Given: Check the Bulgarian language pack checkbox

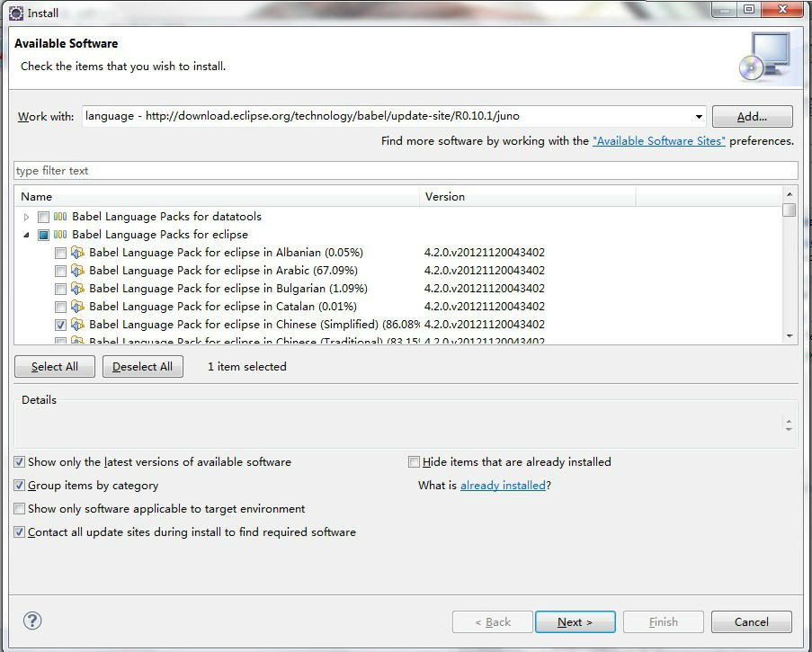Looking at the screenshot, I should 60,289.
